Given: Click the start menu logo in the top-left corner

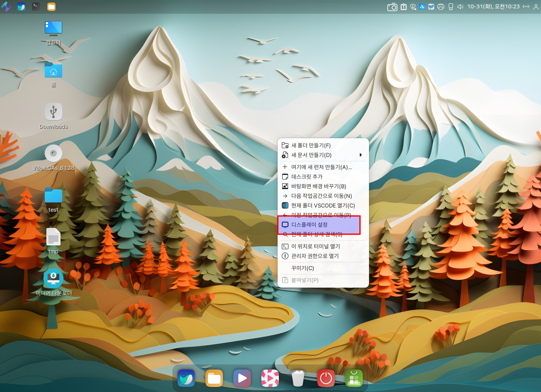Looking at the screenshot, I should [x=6, y=7].
